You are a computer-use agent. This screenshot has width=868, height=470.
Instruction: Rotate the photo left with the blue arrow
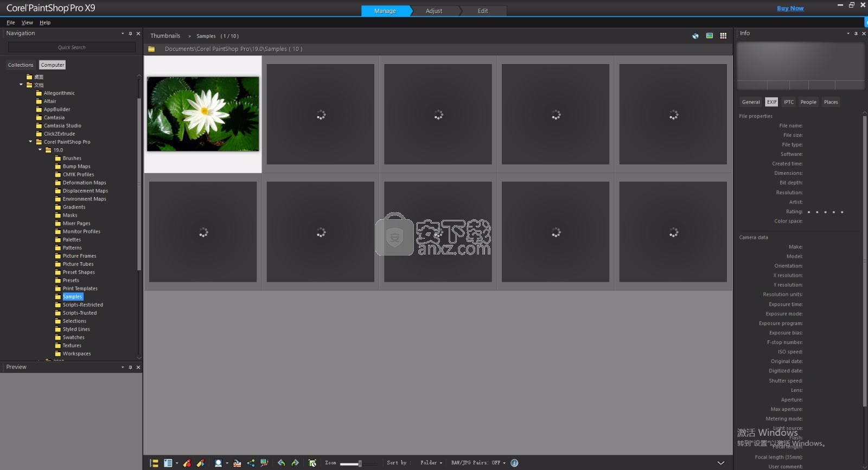[281, 463]
